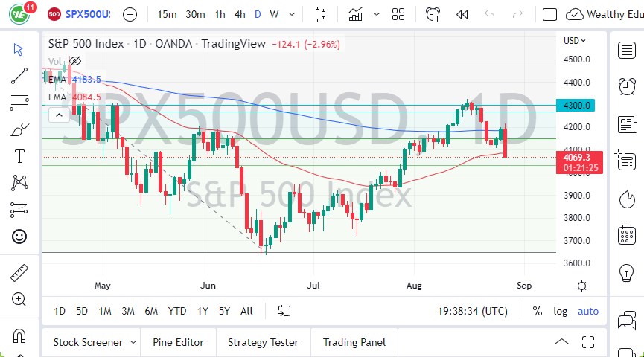Toggle log scale on price axis
The image size is (644, 357).
(x=560, y=312)
